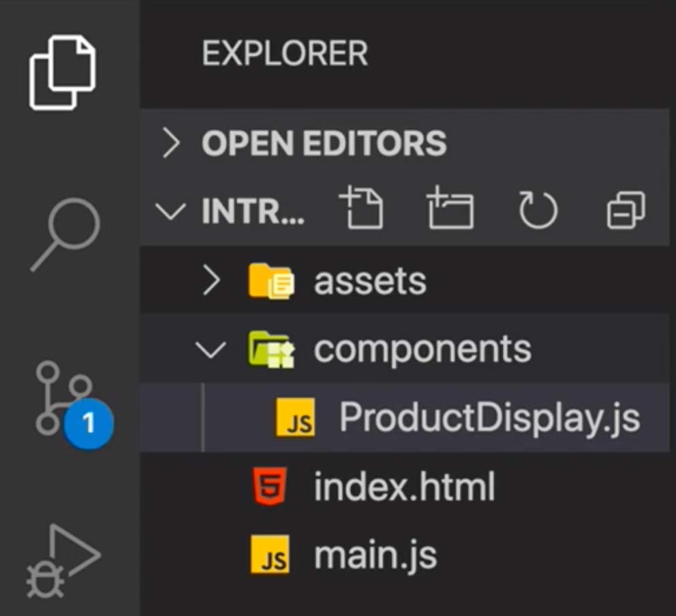This screenshot has width=676, height=616.
Task: Open the Run and Debug view
Action: [63, 561]
